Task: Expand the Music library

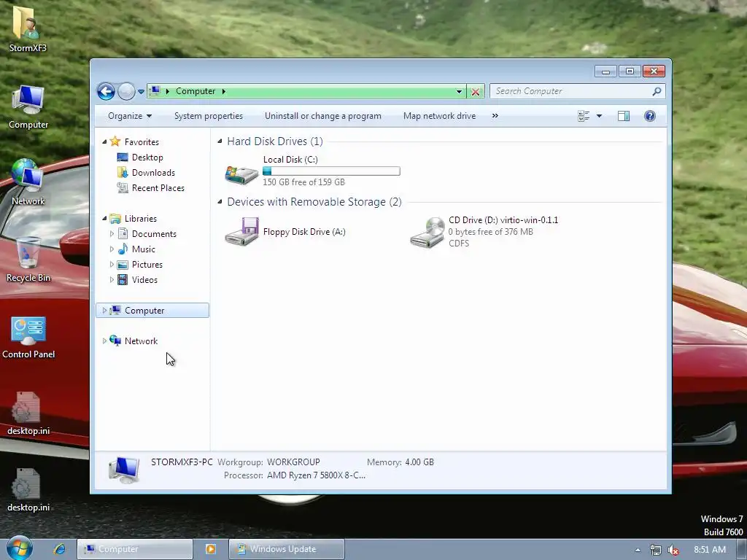Action: click(x=112, y=249)
